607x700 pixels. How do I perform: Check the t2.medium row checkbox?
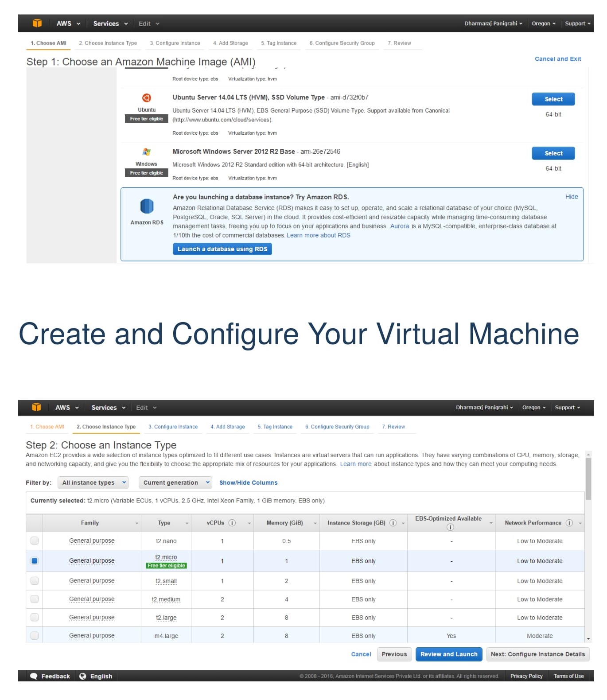point(35,599)
